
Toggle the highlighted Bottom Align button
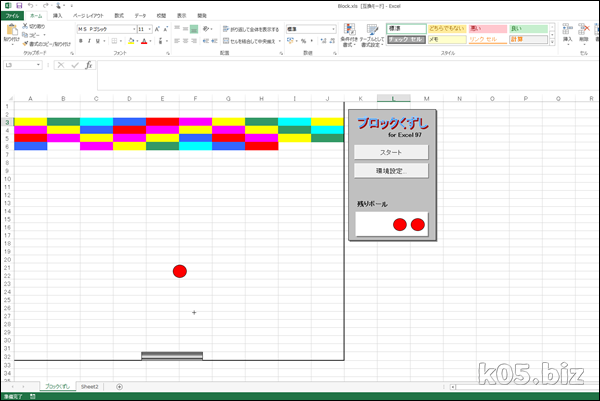[194, 29]
